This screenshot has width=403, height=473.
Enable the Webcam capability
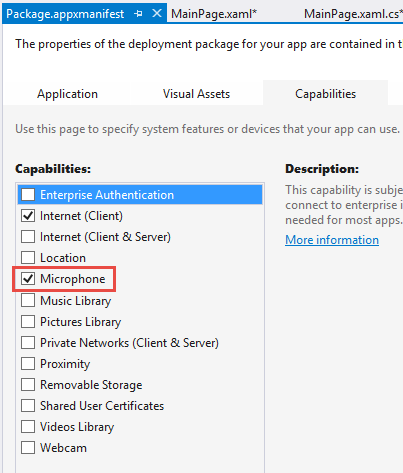pyautogui.click(x=28, y=448)
